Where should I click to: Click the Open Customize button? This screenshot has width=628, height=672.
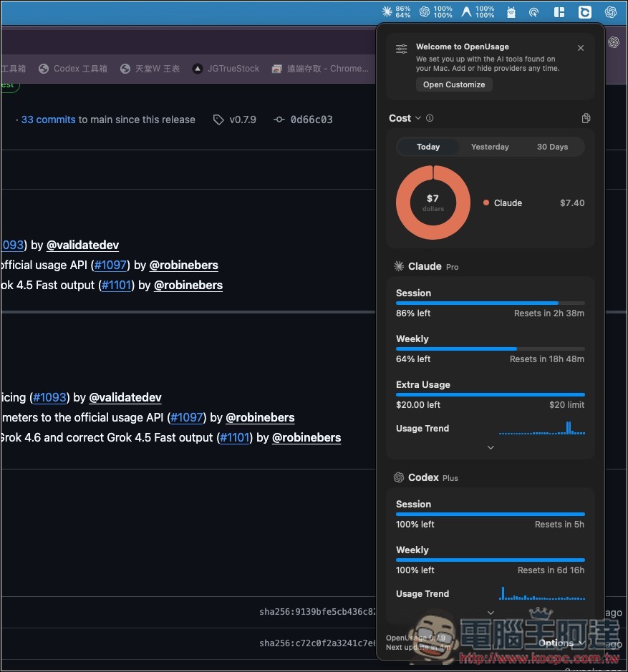pos(454,84)
